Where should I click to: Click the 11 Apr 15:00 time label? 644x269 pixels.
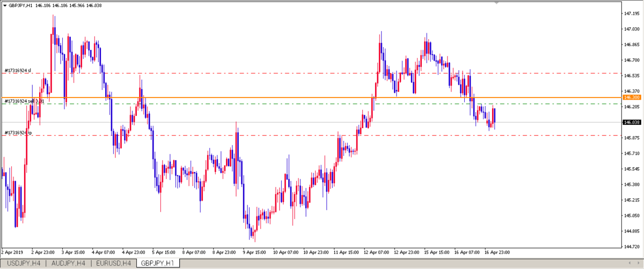[x=347, y=252]
